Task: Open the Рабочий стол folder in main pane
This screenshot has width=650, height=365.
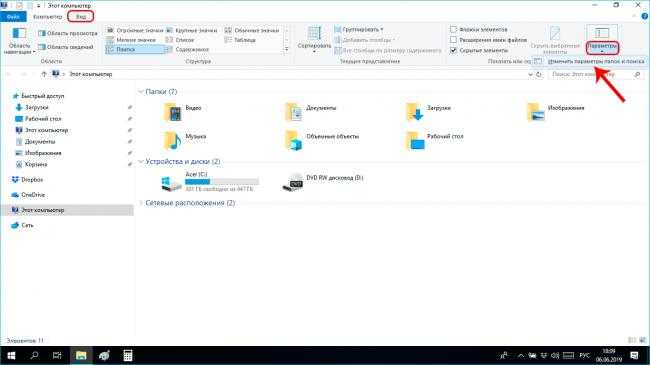Action: 434,140
